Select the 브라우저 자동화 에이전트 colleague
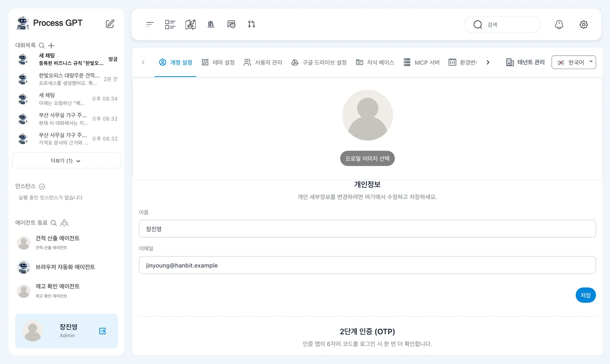This screenshot has height=364, width=610. point(66,267)
